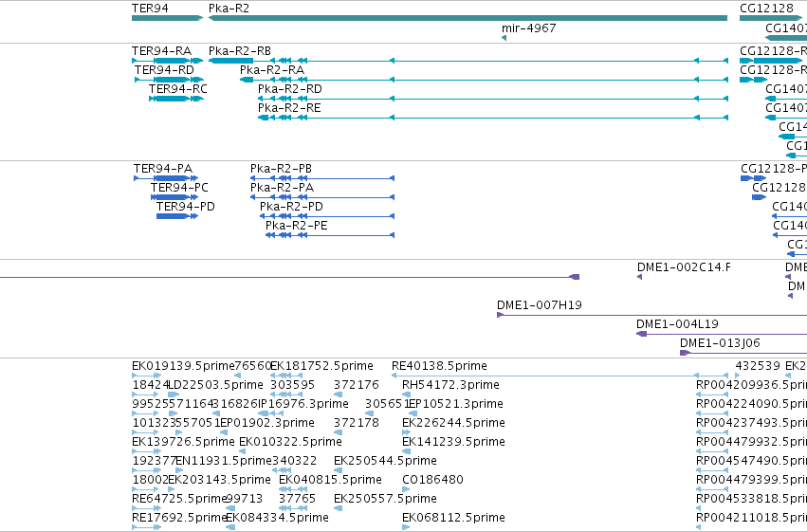807x532 pixels.
Task: Select the 340322 EST label
Action: pos(294,461)
